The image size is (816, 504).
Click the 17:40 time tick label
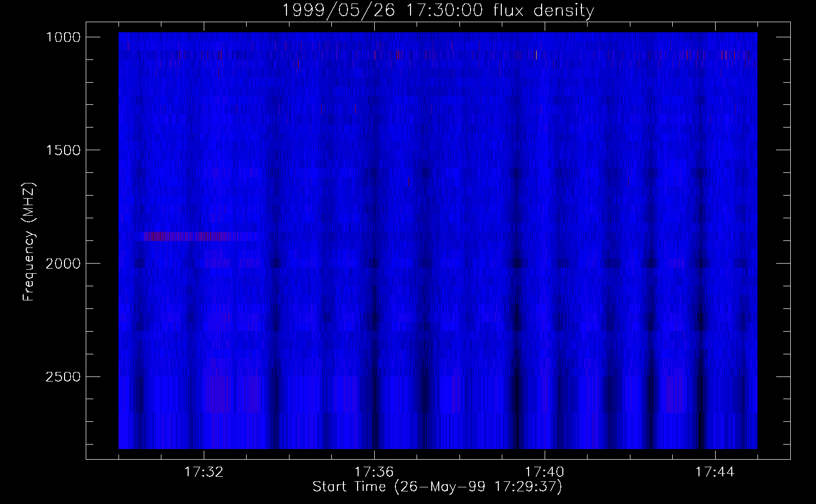(x=545, y=472)
